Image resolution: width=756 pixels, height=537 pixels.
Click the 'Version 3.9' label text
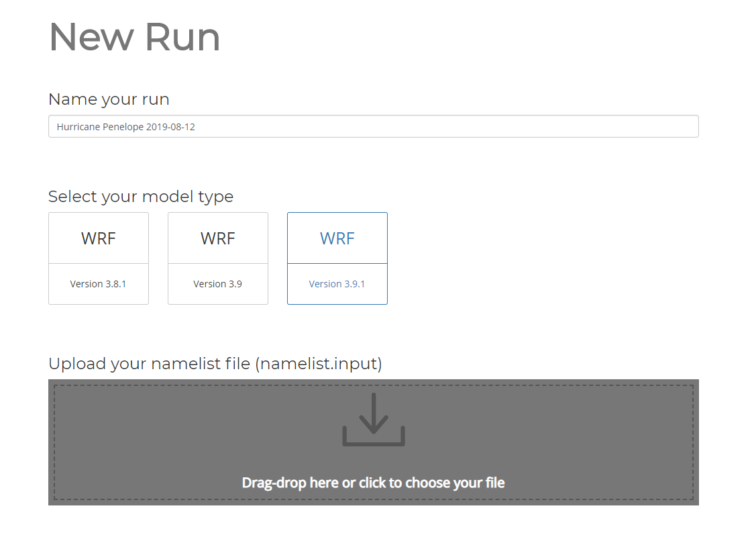pyautogui.click(x=218, y=284)
